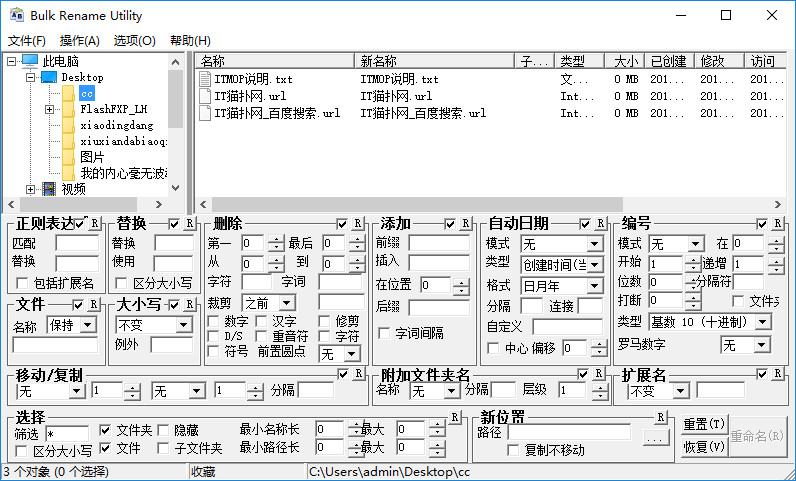Click the 前缀 input field

(440, 243)
